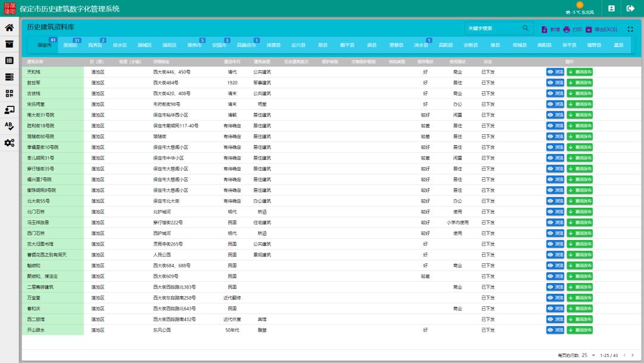Select the 莲池区 tab

tap(70, 45)
